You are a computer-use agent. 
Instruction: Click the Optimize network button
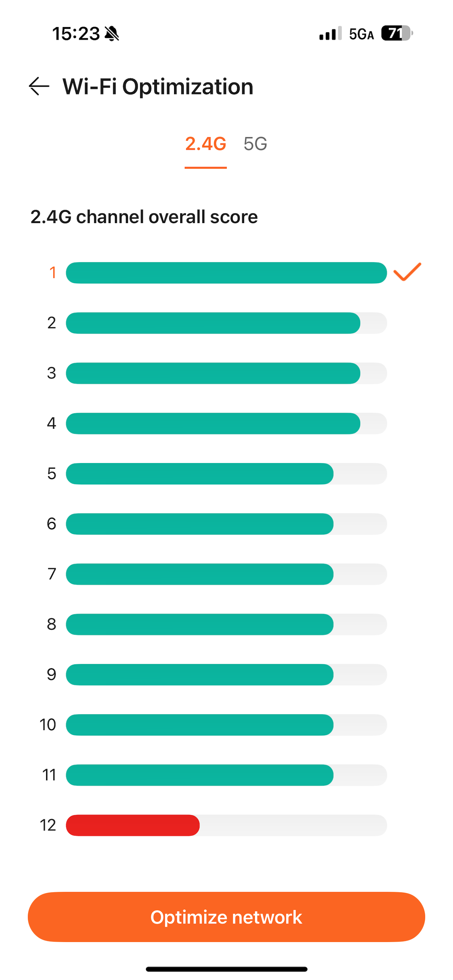(226, 917)
